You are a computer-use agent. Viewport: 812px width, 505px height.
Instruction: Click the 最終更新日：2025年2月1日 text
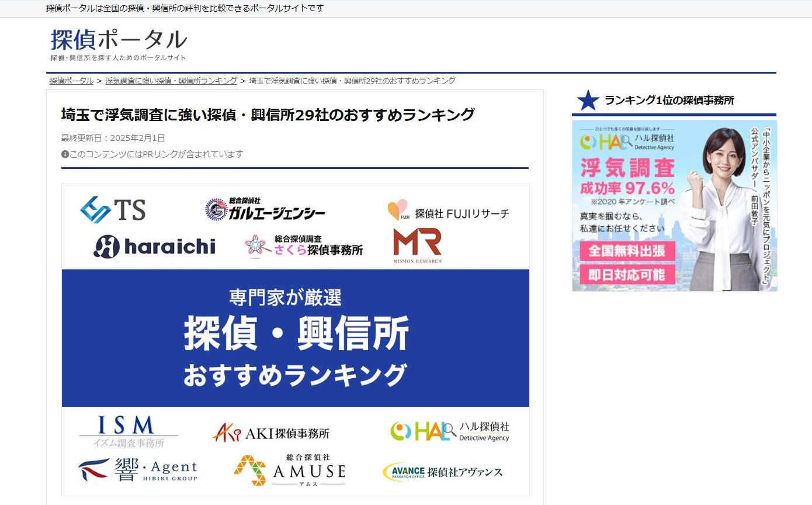(x=113, y=138)
